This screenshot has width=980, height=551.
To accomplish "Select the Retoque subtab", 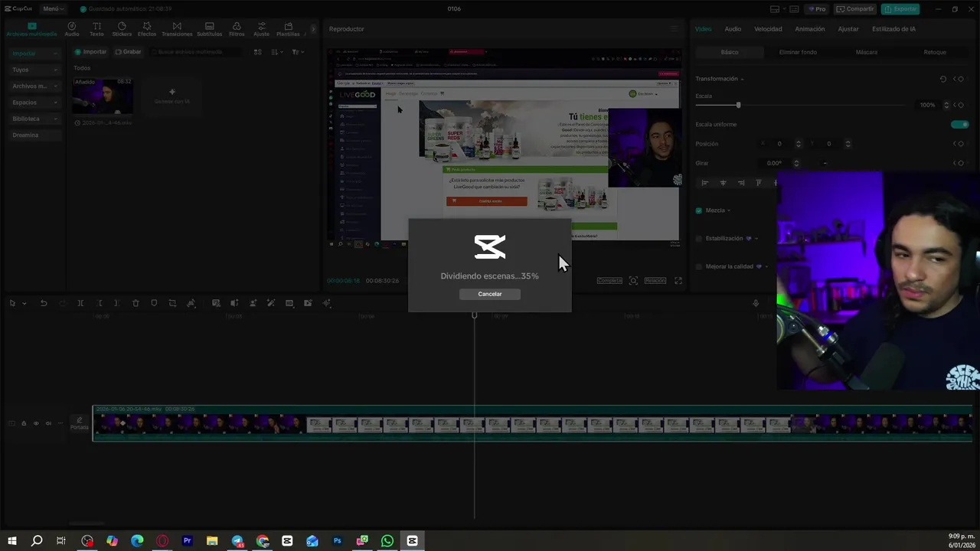I will click(935, 52).
